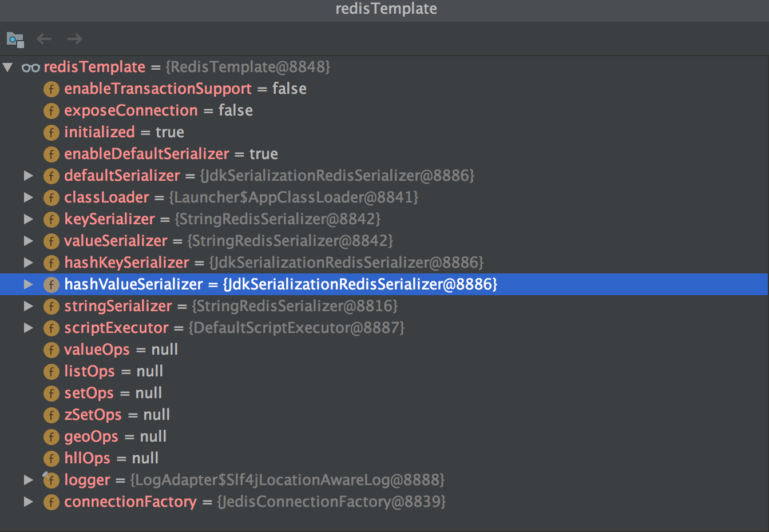769x532 pixels.
Task: Select the stringSerializer name label
Action: point(118,306)
